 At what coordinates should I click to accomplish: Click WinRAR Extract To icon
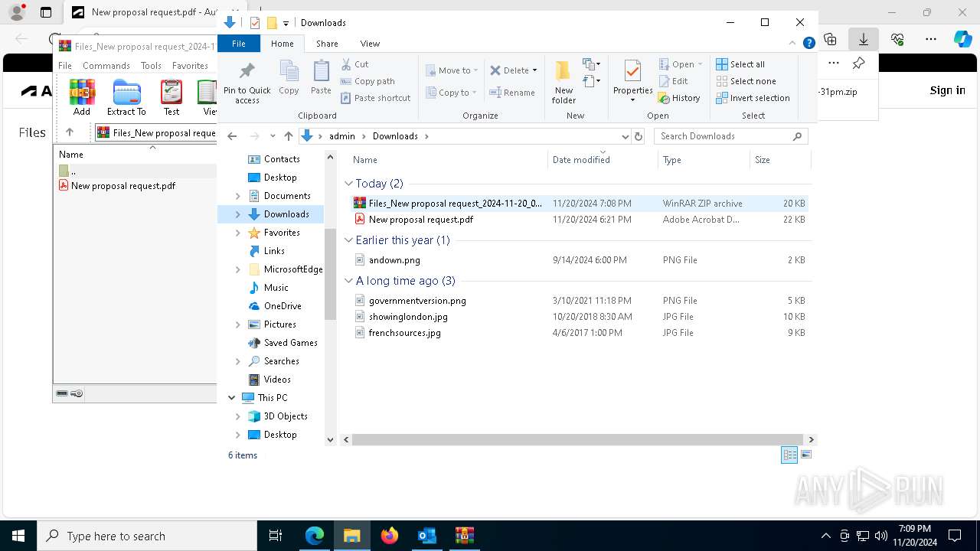126,98
